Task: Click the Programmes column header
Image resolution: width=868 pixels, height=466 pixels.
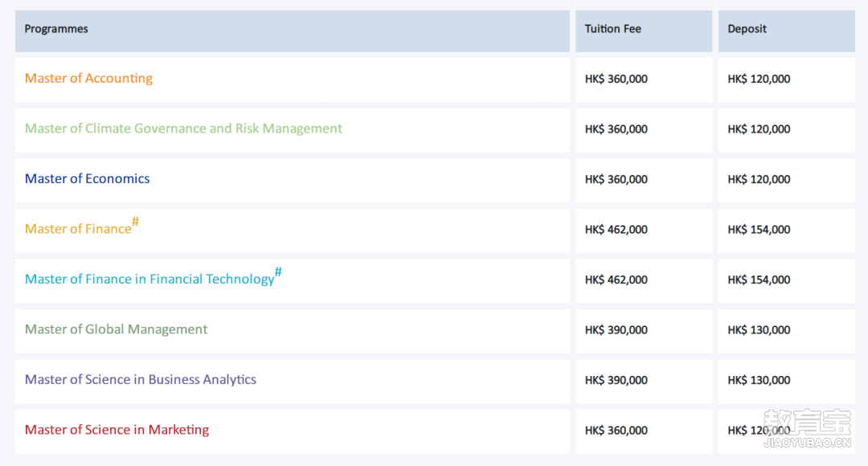Action: tap(293, 31)
